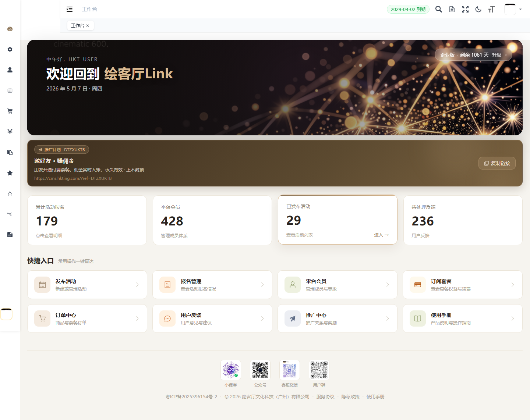Image resolution: width=530 pixels, height=420 pixels.
Task: Open the 累计活动报名 stat card
Action: click(87, 220)
